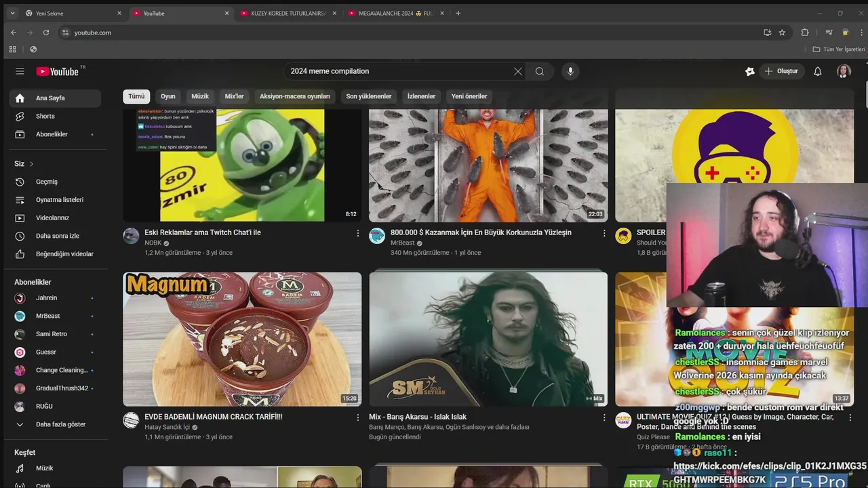This screenshot has width=868, height=488.
Task: Open Sami Retro subscription
Action: pyautogui.click(x=55, y=334)
